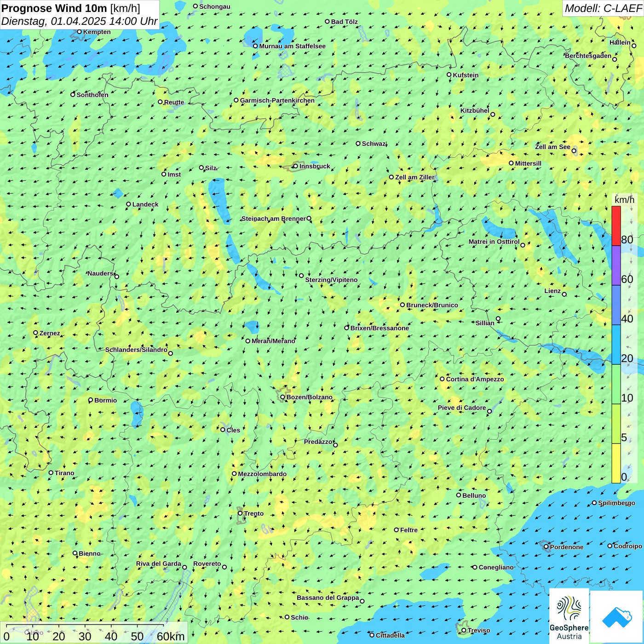The image size is (644, 644).
Task: Select the Bruneck/Brunico label
Action: point(432,305)
